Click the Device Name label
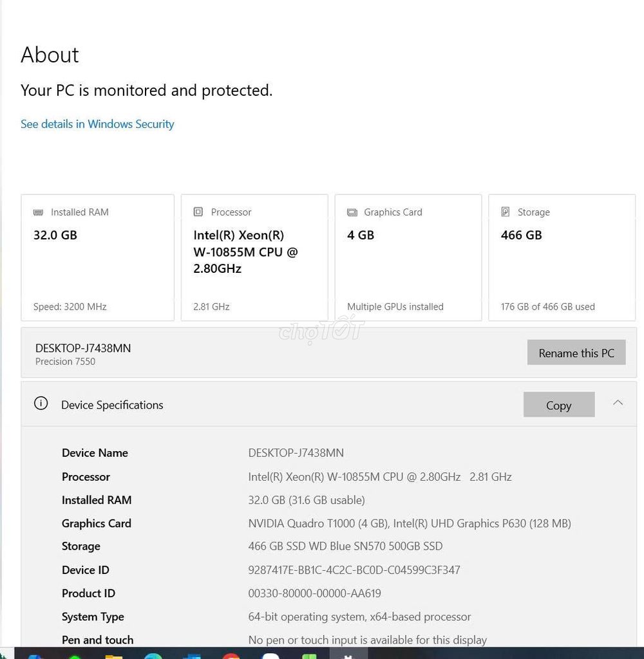 click(x=95, y=452)
